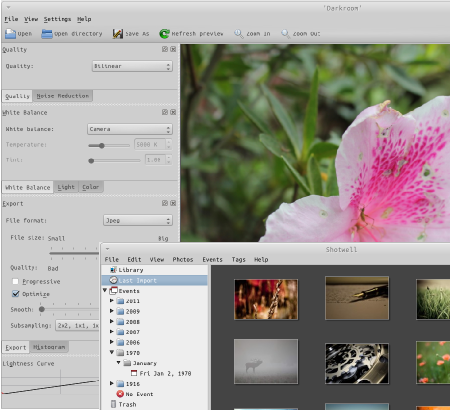Detach the Quality panel using float icon
450x410 pixels.
point(165,49)
